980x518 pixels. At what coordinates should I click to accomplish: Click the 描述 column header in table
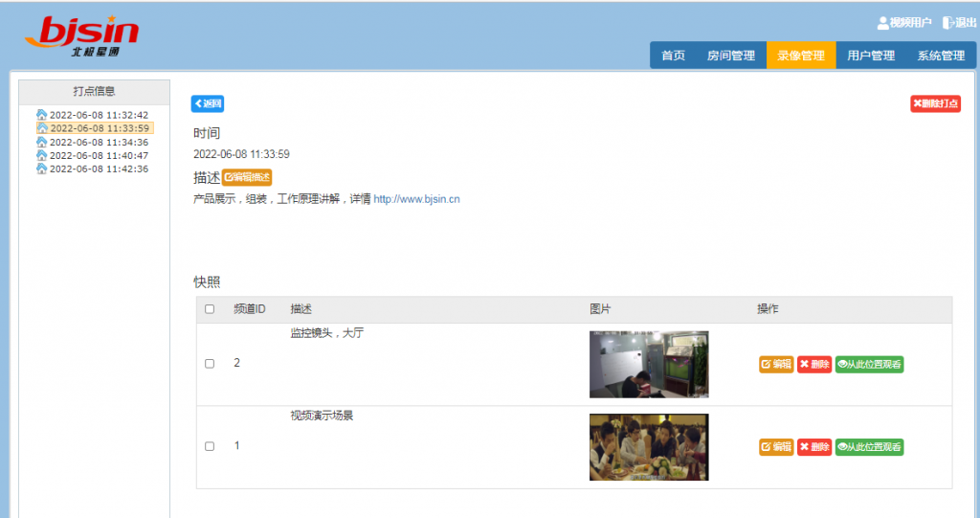(301, 309)
